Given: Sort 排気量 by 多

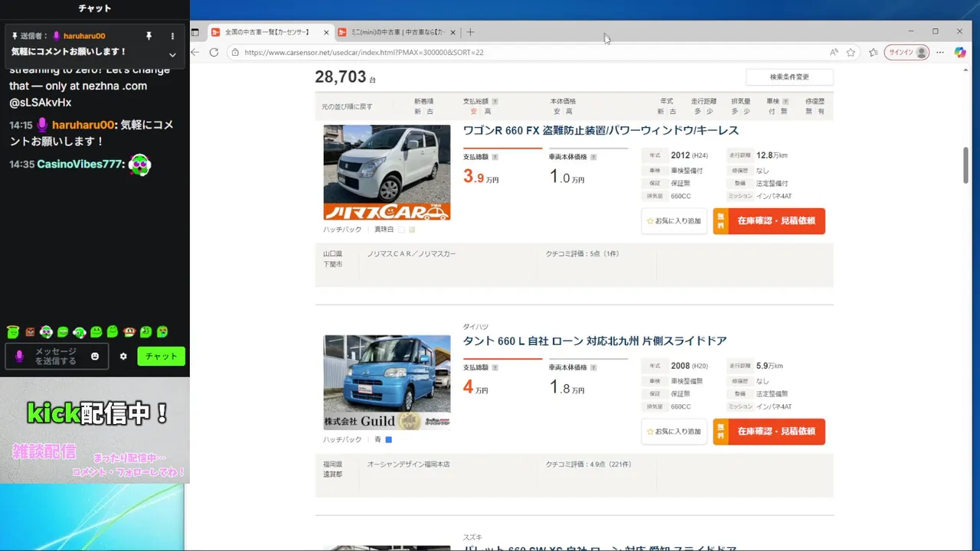Looking at the screenshot, I should (x=735, y=112).
